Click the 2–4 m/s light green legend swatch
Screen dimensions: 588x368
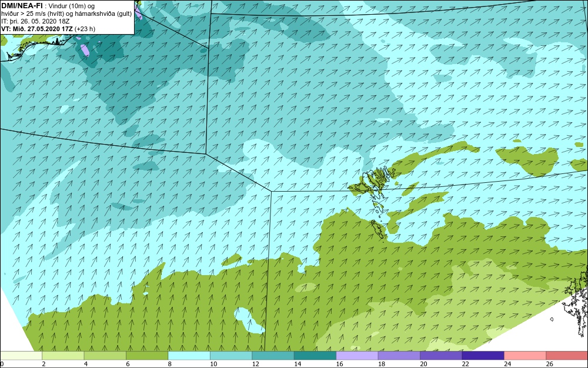point(63,356)
